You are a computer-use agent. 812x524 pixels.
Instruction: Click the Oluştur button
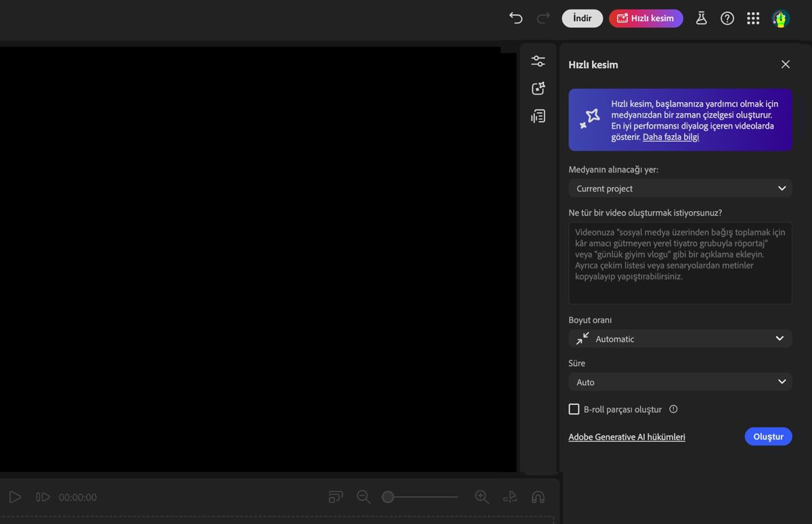pyautogui.click(x=768, y=436)
